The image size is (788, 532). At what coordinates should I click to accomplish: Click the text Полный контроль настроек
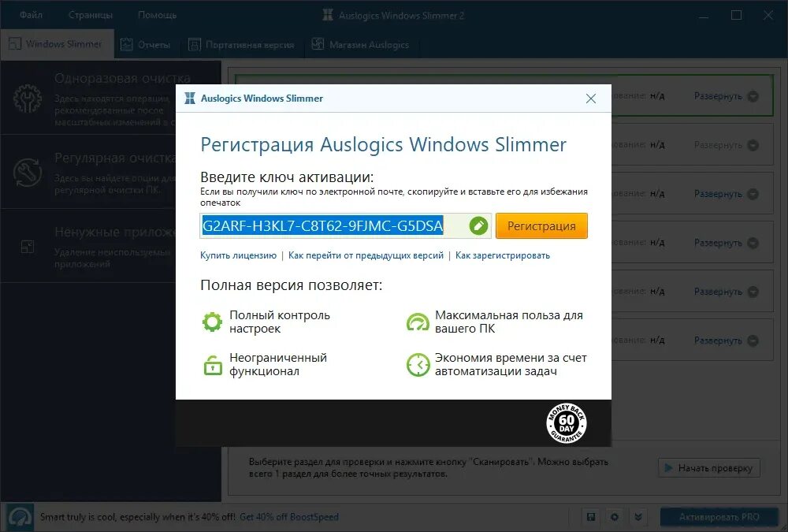(280, 322)
